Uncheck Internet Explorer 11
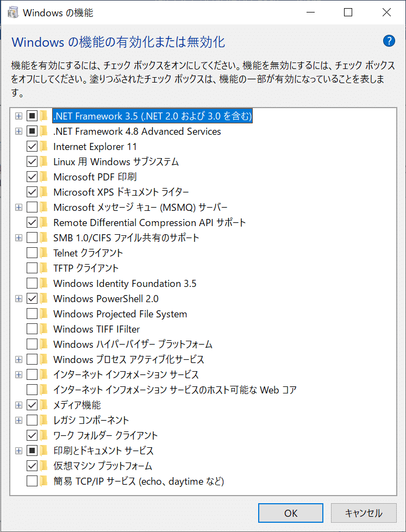Image resolution: width=406 pixels, height=532 pixels. tap(32, 147)
